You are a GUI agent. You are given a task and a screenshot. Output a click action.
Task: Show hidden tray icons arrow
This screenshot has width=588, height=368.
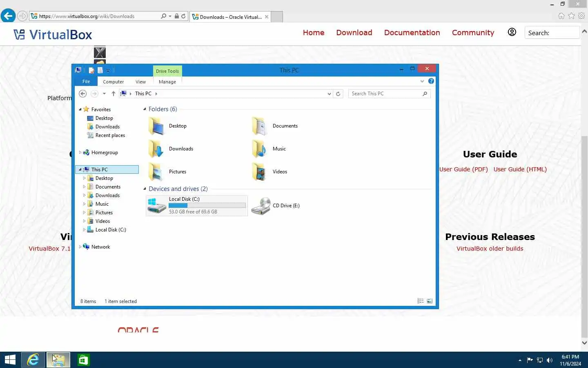520,360
